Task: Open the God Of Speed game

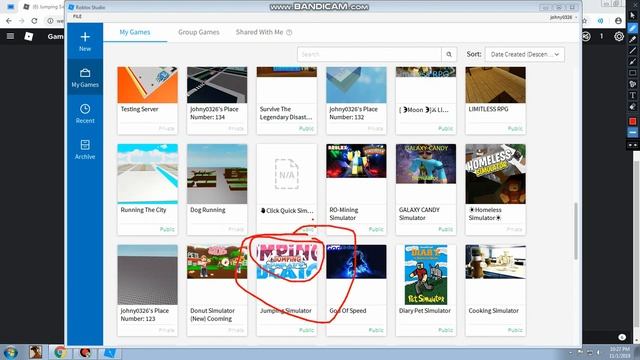Action: [356, 290]
